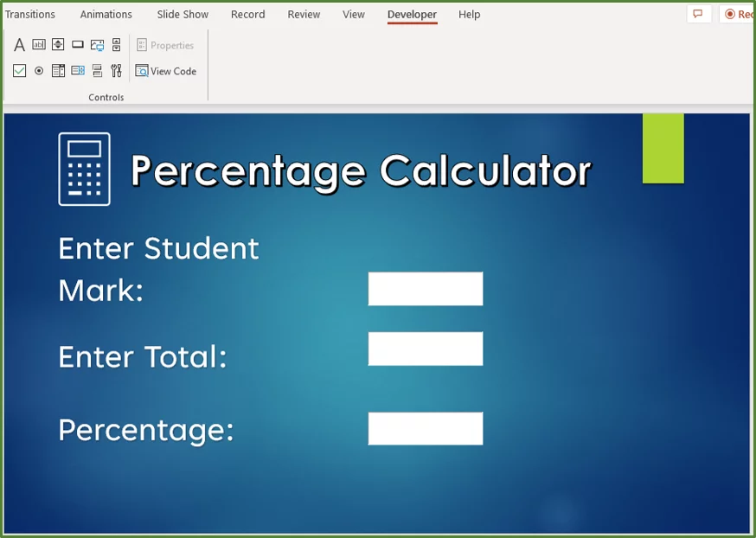Open the Slide Show tab
Viewport: 756px width, 538px height.
point(182,15)
